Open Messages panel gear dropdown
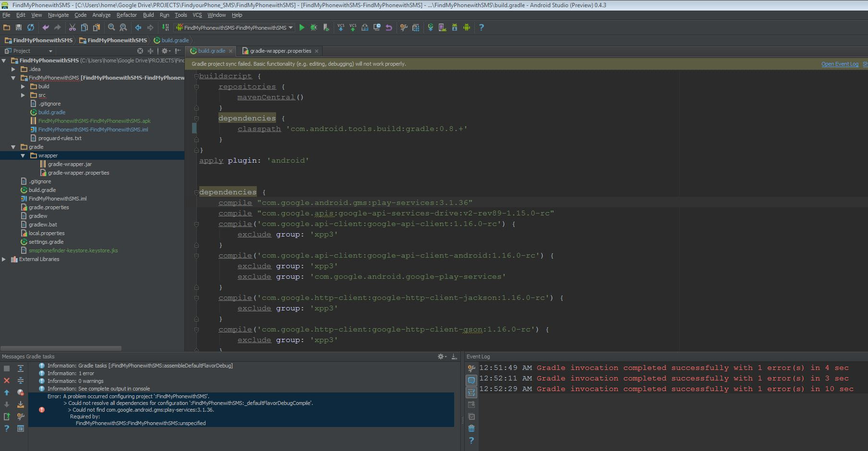This screenshot has width=868, height=451. [x=442, y=356]
